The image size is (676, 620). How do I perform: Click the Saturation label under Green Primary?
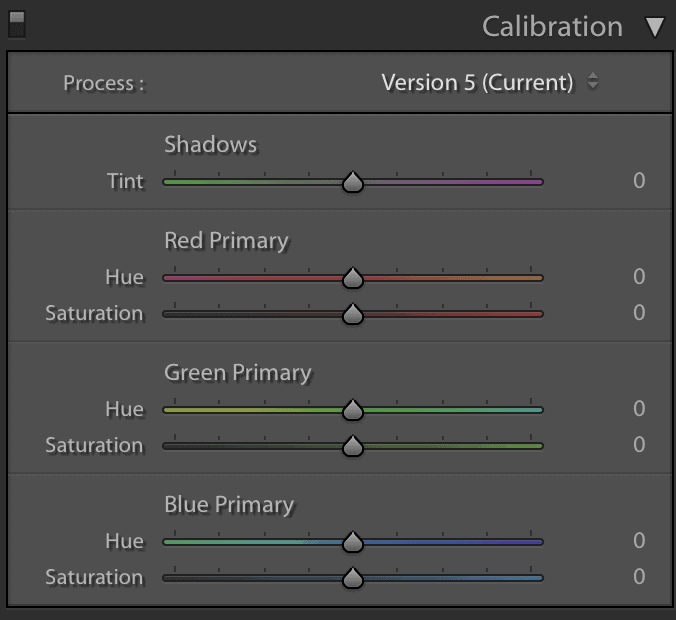(94, 445)
